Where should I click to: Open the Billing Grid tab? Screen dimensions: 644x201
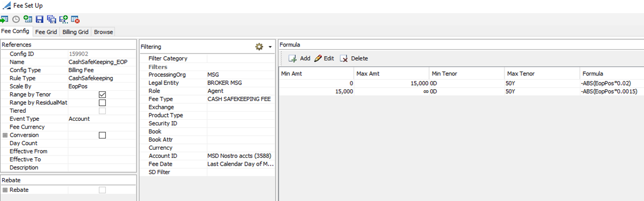coord(75,32)
